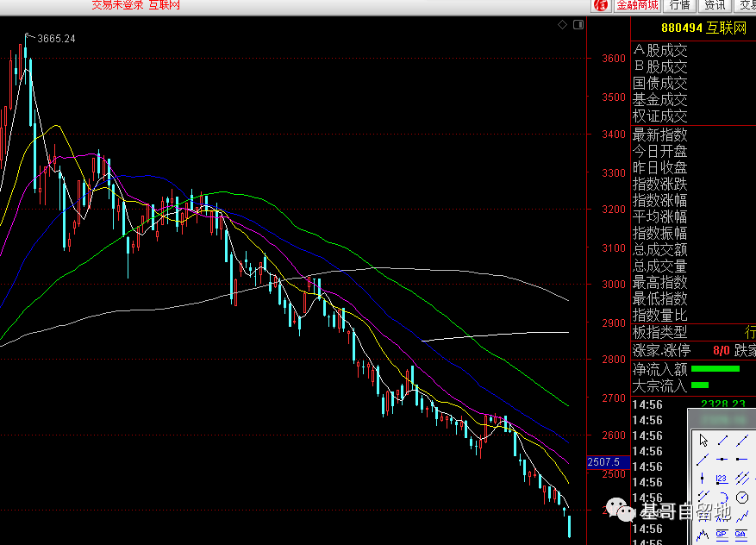Pick the line segment drawing tool
This screenshot has height=545, width=756.
click(x=722, y=440)
